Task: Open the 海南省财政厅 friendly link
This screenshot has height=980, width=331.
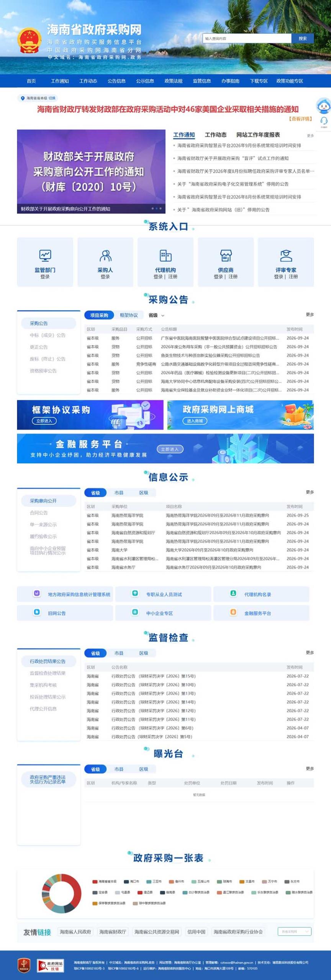Action: point(113,932)
